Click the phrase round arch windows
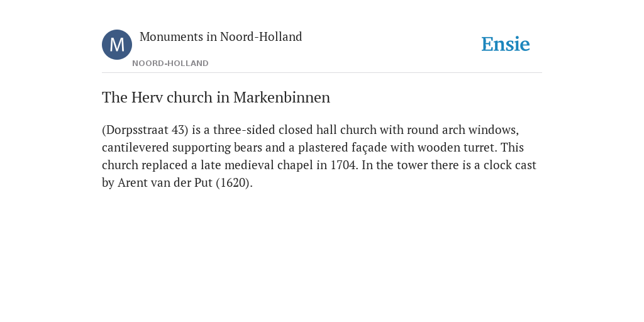Screen dimensions: 644x322 coord(462,130)
